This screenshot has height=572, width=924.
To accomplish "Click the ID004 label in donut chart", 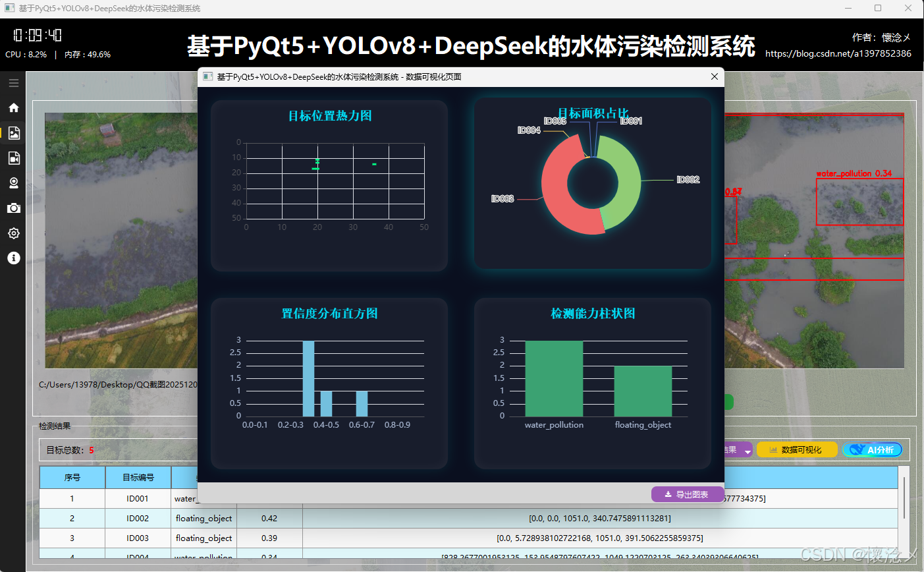I will pyautogui.click(x=529, y=130).
